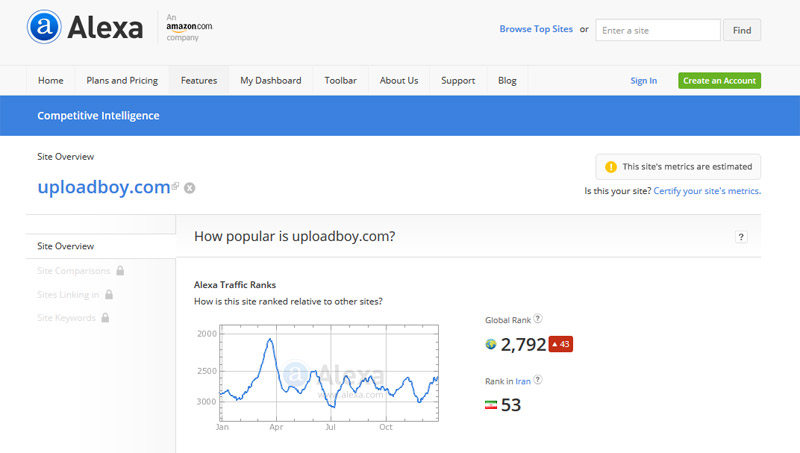This screenshot has width=800, height=453.
Task: Click Sign In link
Action: pyautogui.click(x=643, y=81)
